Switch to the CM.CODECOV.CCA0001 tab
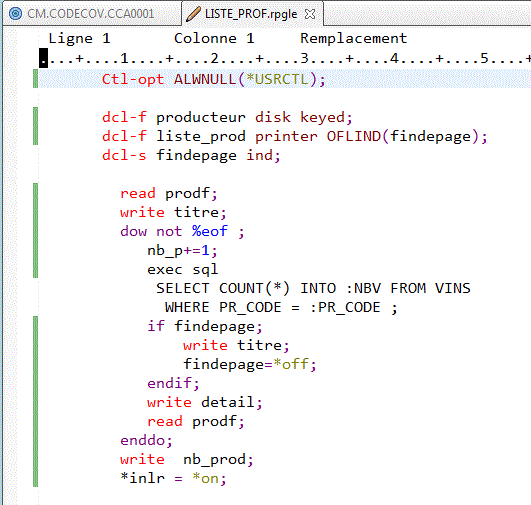Viewport: 531px width, 505px height. 91,14
